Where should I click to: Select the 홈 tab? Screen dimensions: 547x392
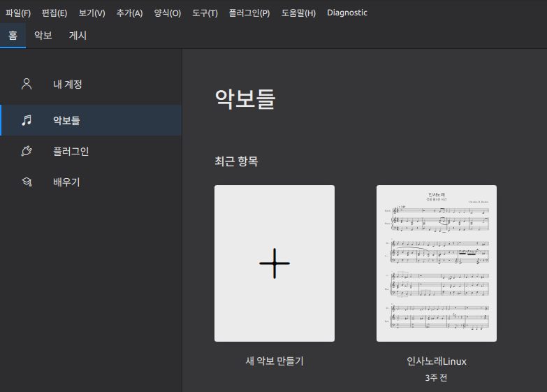[x=13, y=35]
